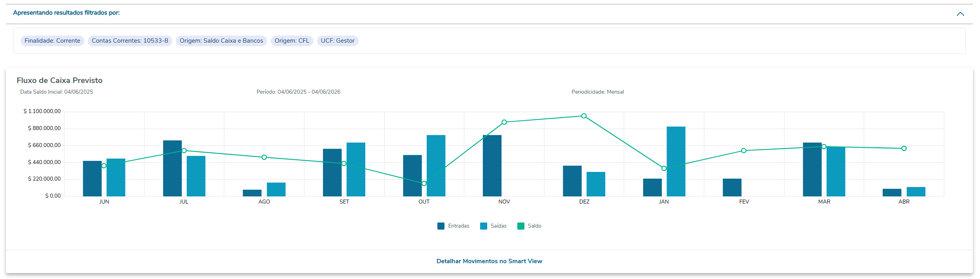Image resolution: width=980 pixels, height=279 pixels.
Task: Click the Data Saldo Inicial: 04/06/2025 text
Action: (57, 92)
